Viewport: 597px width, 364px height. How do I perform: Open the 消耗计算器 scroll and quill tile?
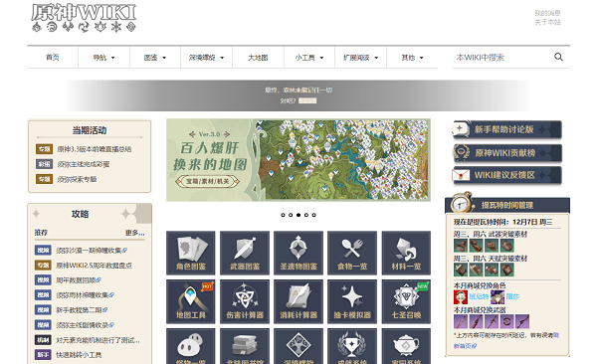pos(298,301)
